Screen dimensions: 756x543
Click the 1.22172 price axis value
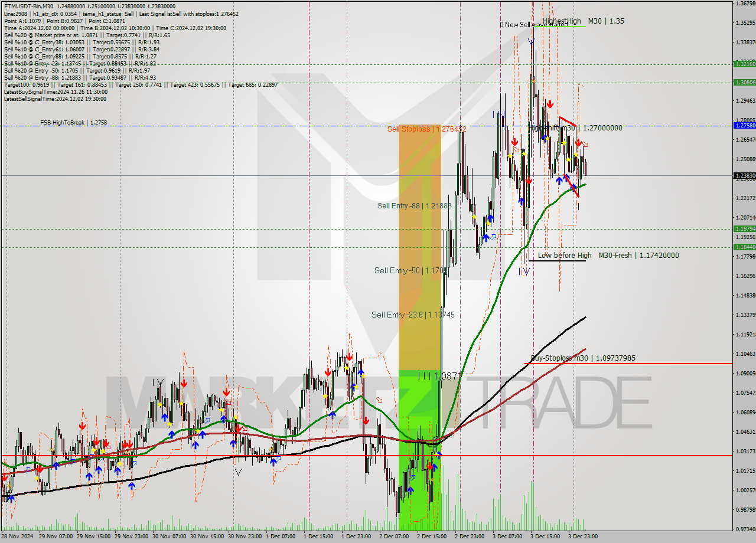coord(745,198)
